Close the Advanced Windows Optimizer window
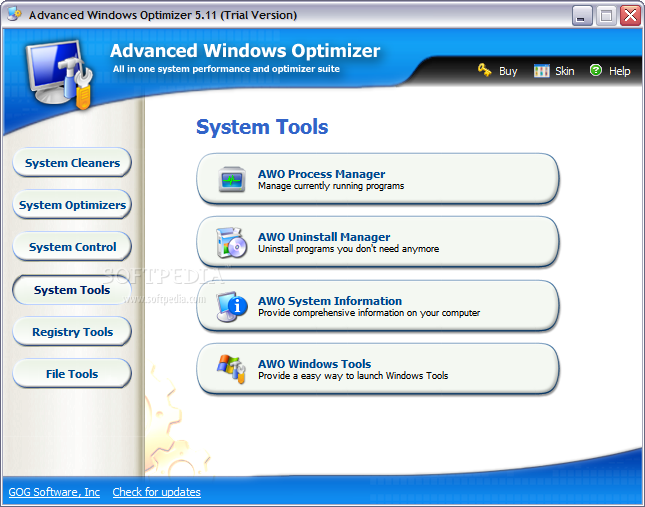 (630, 16)
